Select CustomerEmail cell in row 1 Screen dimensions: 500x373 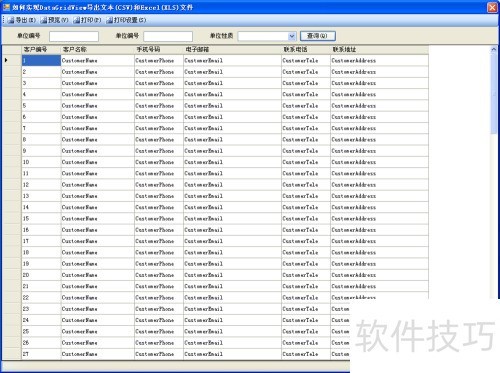pos(232,60)
